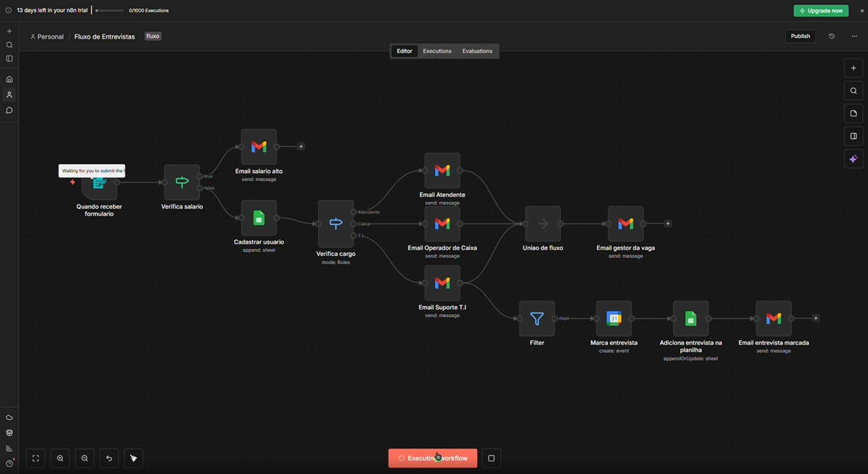Click the Atendente output label
868x474 pixels.
point(369,212)
